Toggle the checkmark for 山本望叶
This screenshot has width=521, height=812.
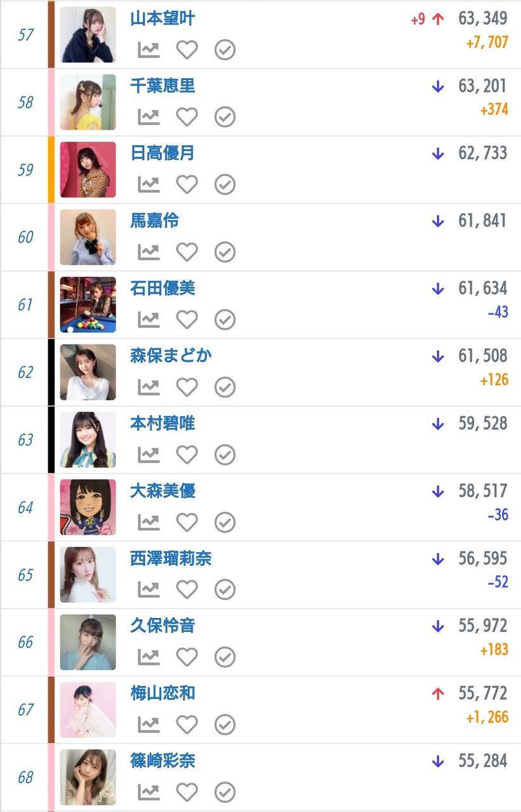[225, 49]
